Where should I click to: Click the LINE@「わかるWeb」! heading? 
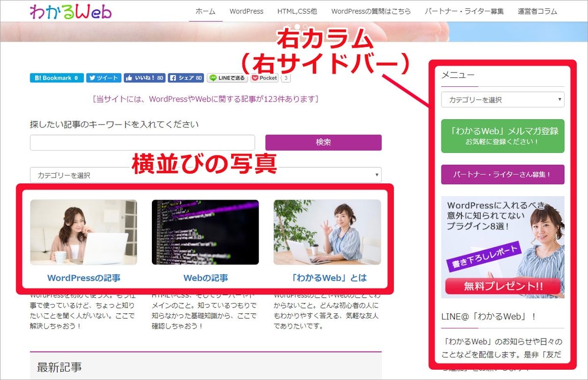[x=489, y=317]
